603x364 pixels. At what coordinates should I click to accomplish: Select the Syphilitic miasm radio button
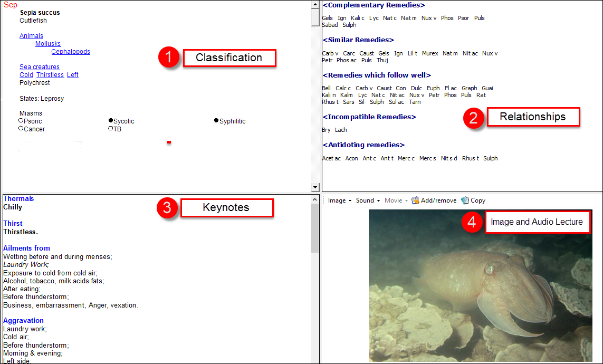216,121
